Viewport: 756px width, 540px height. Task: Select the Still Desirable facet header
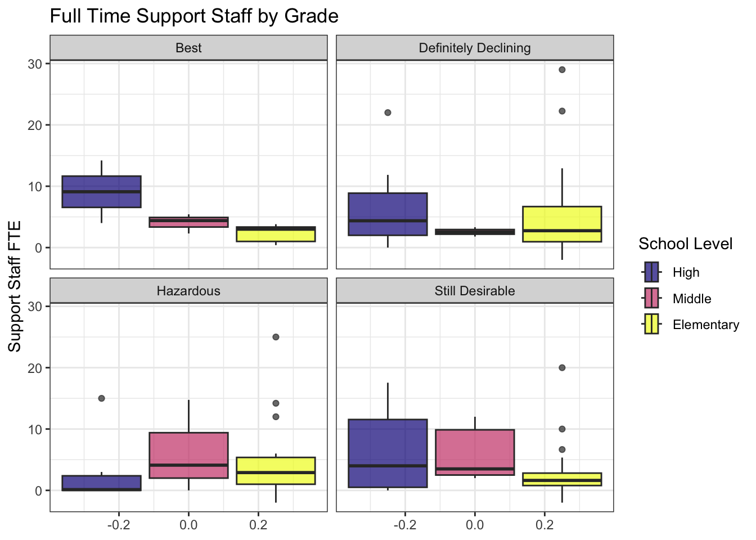pos(475,291)
